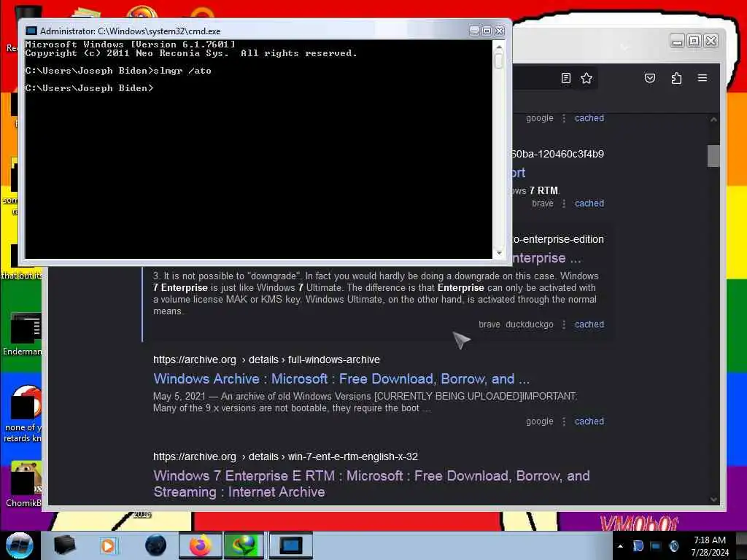This screenshot has height=560, width=747.
Task: Open the Firefox hamburger application menu
Action: click(x=703, y=78)
